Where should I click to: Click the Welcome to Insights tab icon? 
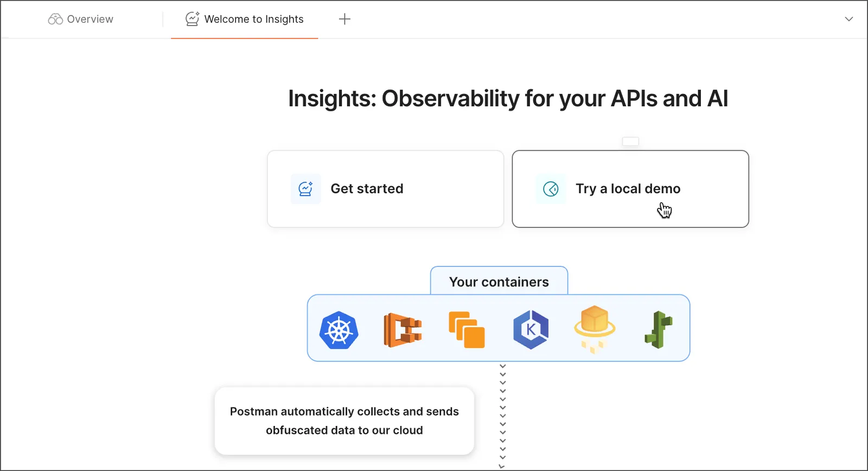coord(192,19)
